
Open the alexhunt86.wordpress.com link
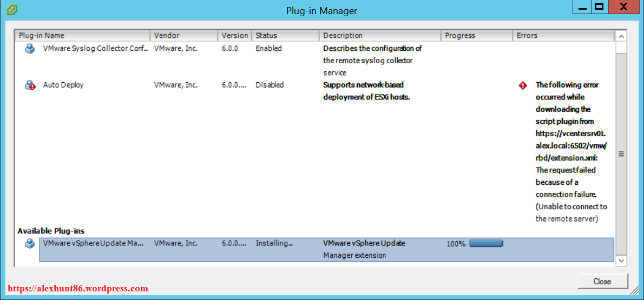pyautogui.click(x=77, y=289)
